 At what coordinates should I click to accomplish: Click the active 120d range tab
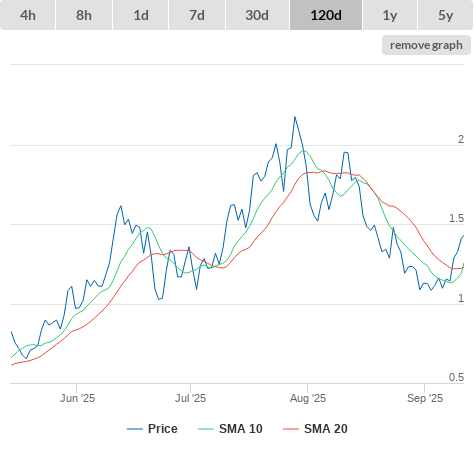coord(326,15)
